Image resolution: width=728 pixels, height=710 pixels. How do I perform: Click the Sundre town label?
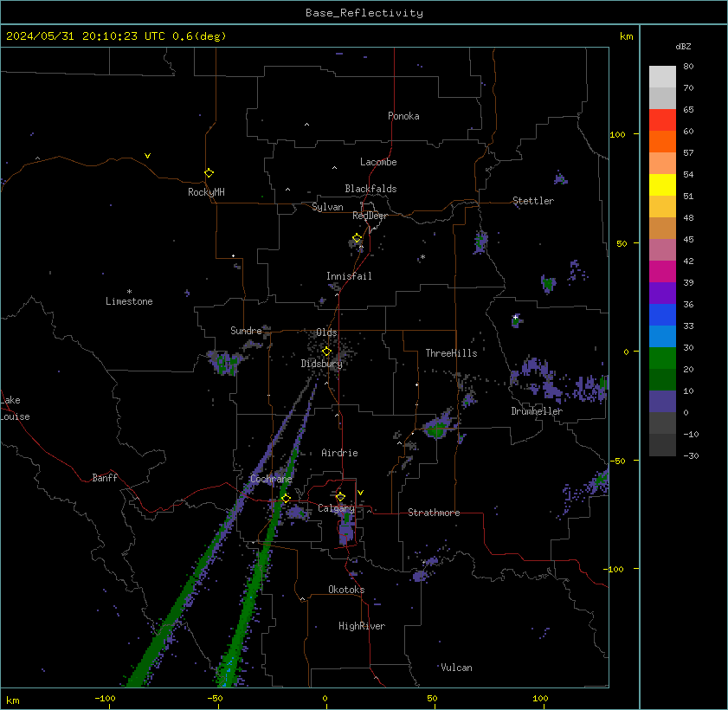(x=246, y=331)
